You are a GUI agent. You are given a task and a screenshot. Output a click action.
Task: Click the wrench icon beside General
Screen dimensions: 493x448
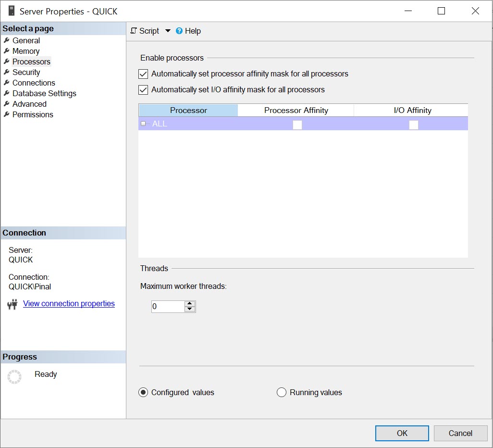tap(7, 40)
